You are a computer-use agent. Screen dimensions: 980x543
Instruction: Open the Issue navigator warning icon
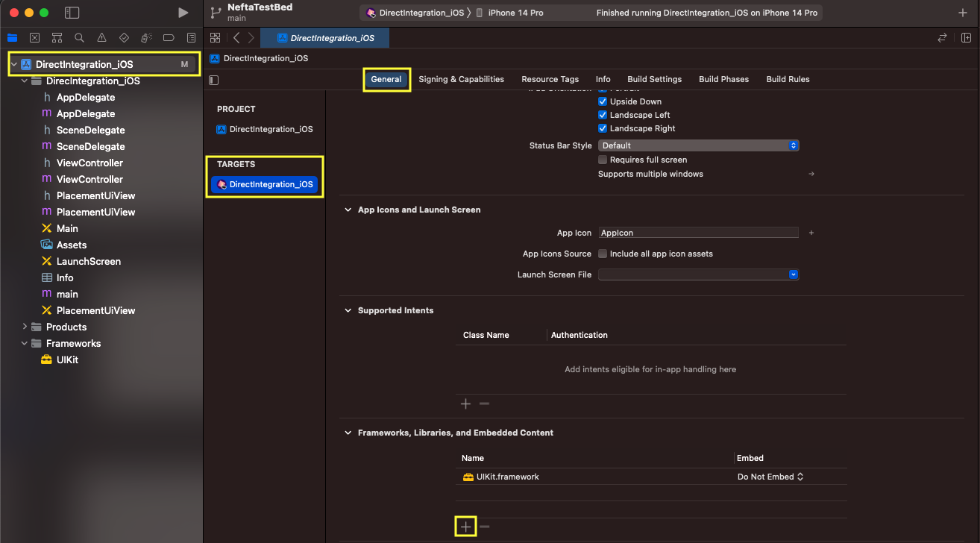tap(101, 37)
